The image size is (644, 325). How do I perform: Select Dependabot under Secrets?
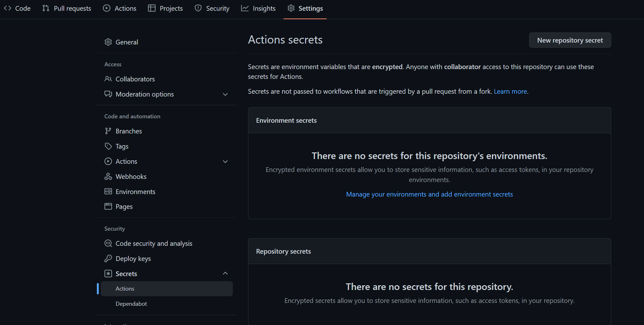click(x=131, y=304)
